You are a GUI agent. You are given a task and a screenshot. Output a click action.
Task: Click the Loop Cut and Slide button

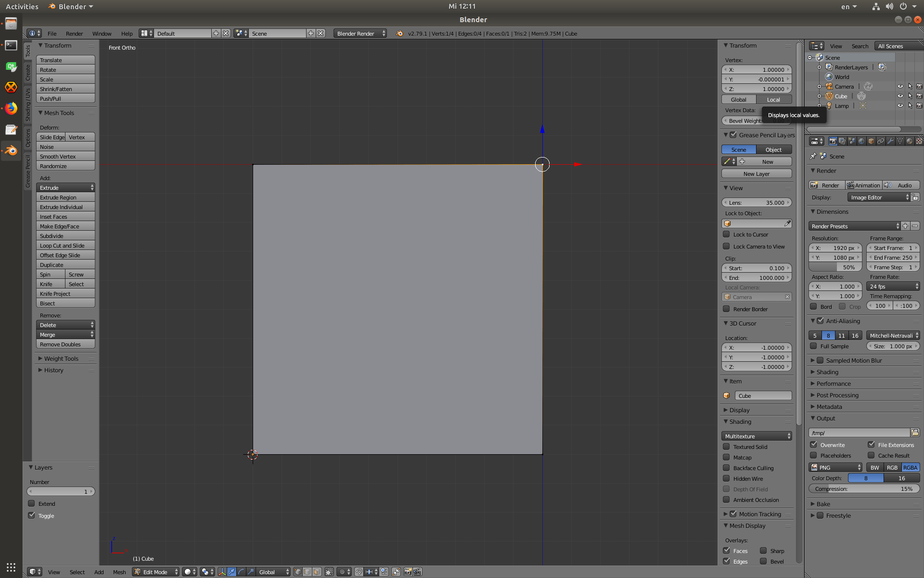click(x=65, y=246)
